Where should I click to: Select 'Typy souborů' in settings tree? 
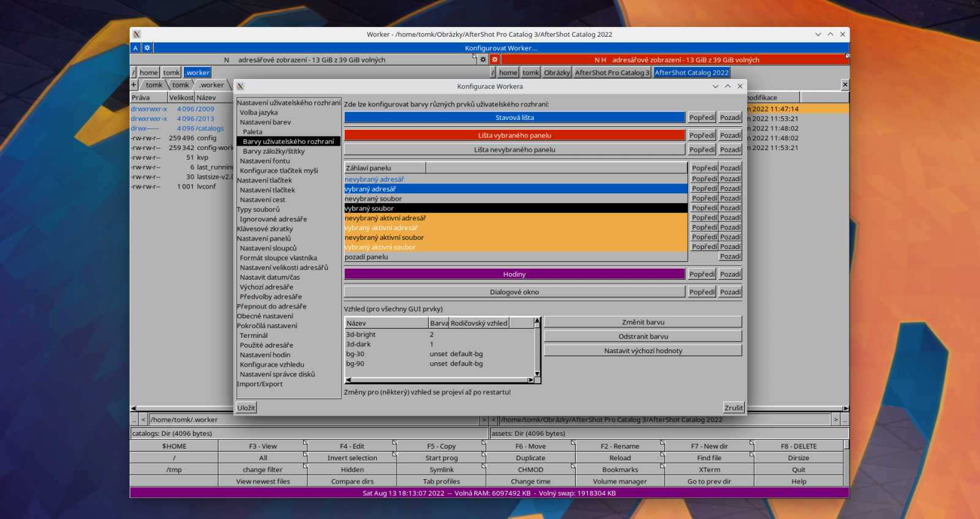pyautogui.click(x=258, y=209)
